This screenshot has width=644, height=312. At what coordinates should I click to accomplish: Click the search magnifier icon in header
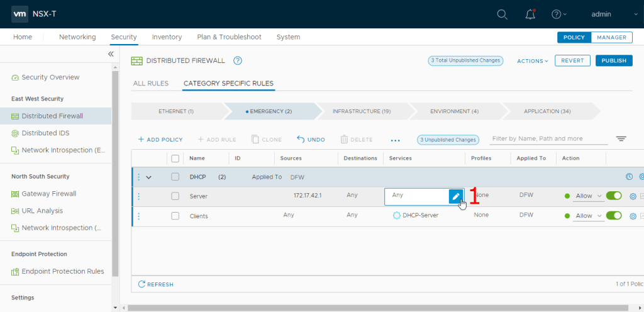pos(502,14)
